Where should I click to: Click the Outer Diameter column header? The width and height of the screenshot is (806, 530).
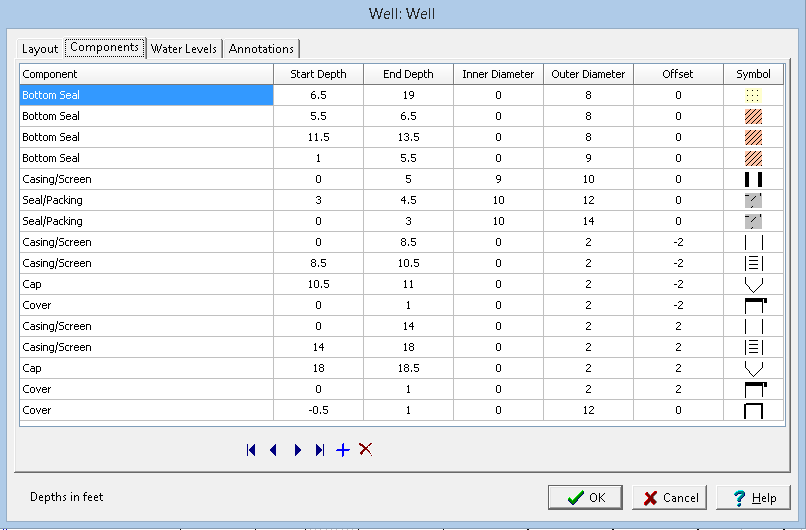588,74
